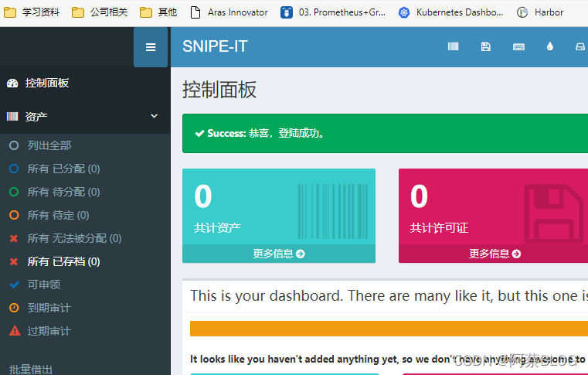Open the Harbor bookmark
588x375 pixels.
click(x=540, y=12)
